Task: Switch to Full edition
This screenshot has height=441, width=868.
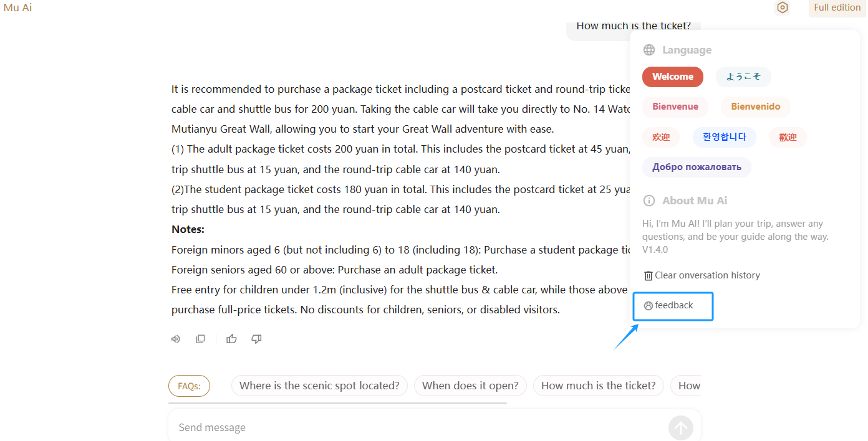Action: coord(837,7)
